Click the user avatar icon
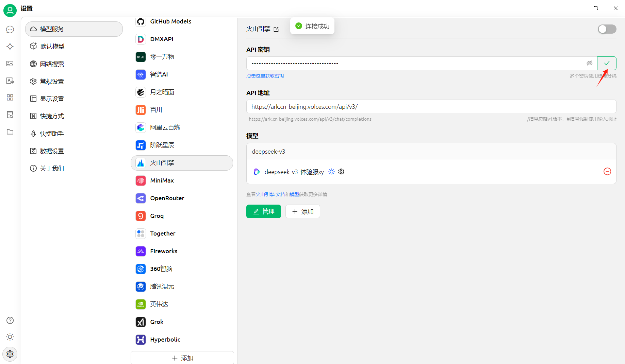Image resolution: width=625 pixels, height=364 pixels. click(x=10, y=10)
